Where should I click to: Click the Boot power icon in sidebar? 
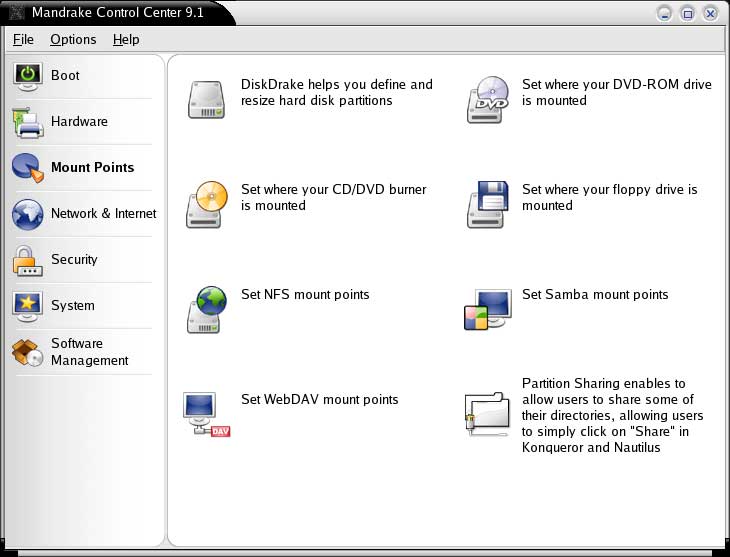point(28,76)
